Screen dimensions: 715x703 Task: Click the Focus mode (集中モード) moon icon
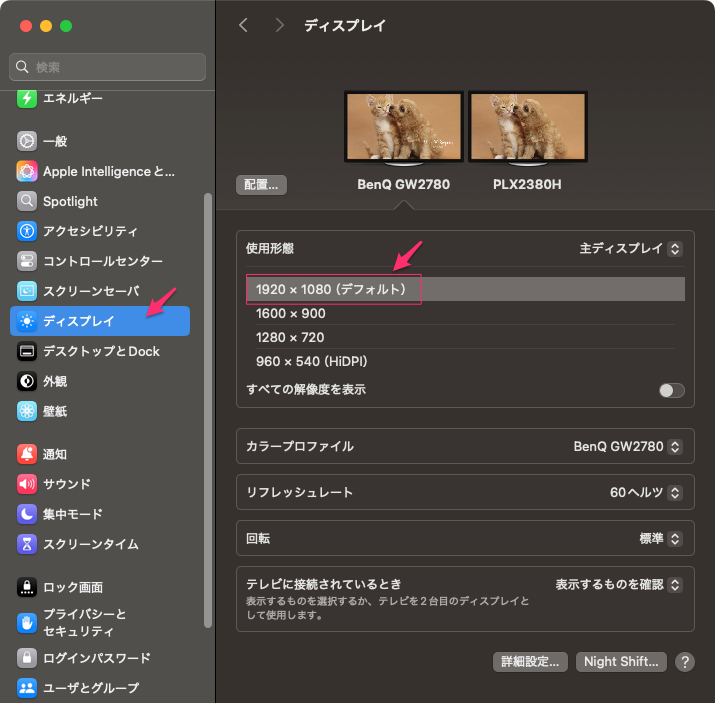pyautogui.click(x=27, y=514)
